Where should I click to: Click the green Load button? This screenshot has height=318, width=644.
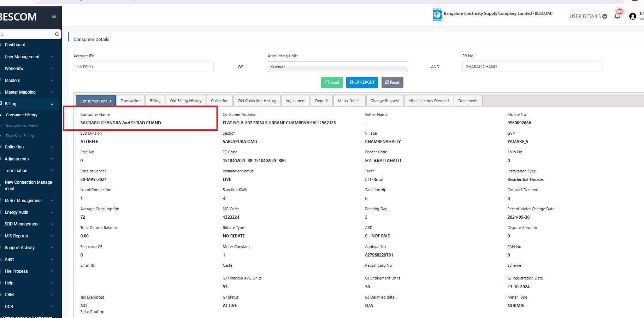click(332, 82)
